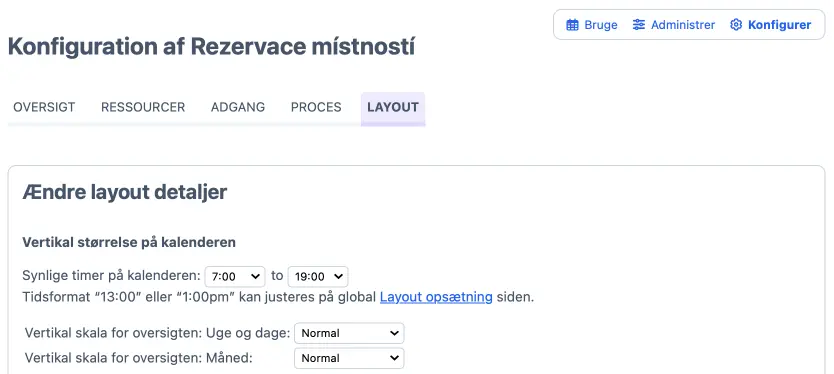Click the Vertikal størrelse på kalenderen label
The width and height of the screenshot is (834, 374).
(129, 243)
